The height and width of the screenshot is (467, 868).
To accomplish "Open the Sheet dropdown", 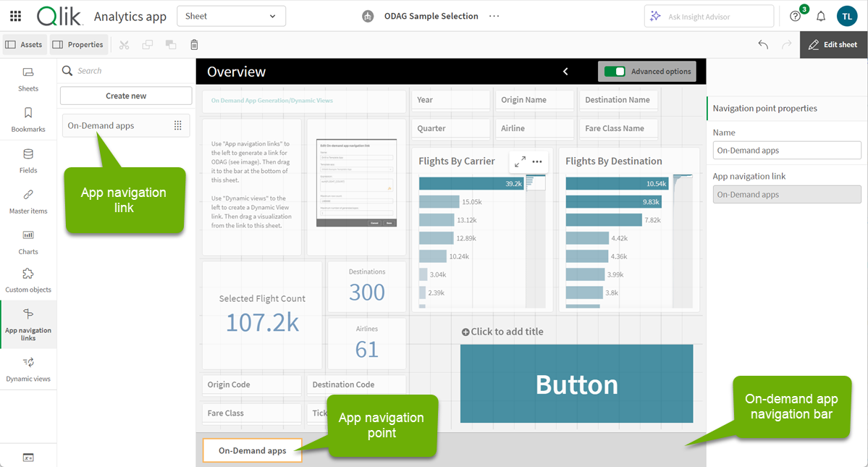I will 231,16.
